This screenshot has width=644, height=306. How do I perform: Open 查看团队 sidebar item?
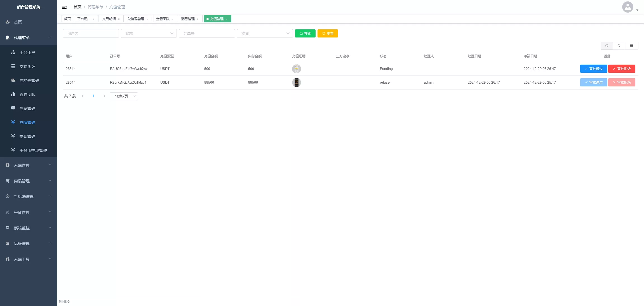pos(27,95)
